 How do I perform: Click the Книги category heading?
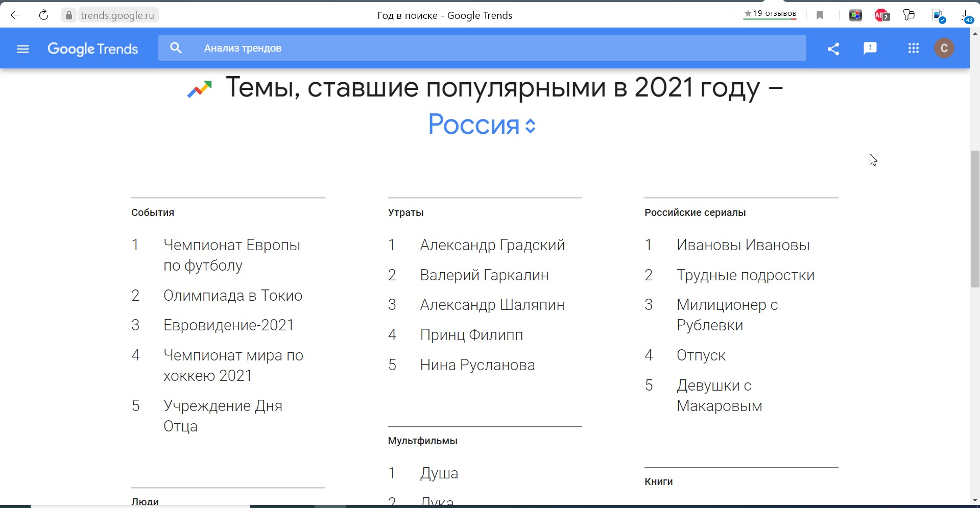(659, 481)
